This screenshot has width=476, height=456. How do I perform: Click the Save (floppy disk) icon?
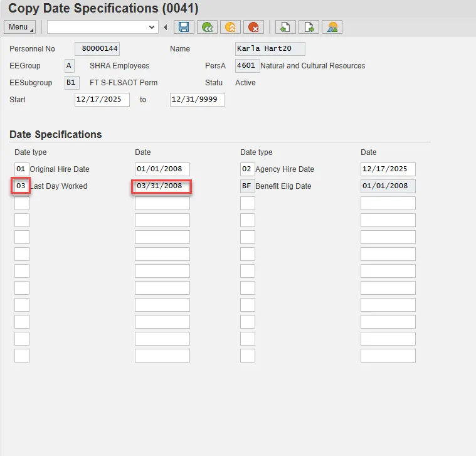(184, 27)
